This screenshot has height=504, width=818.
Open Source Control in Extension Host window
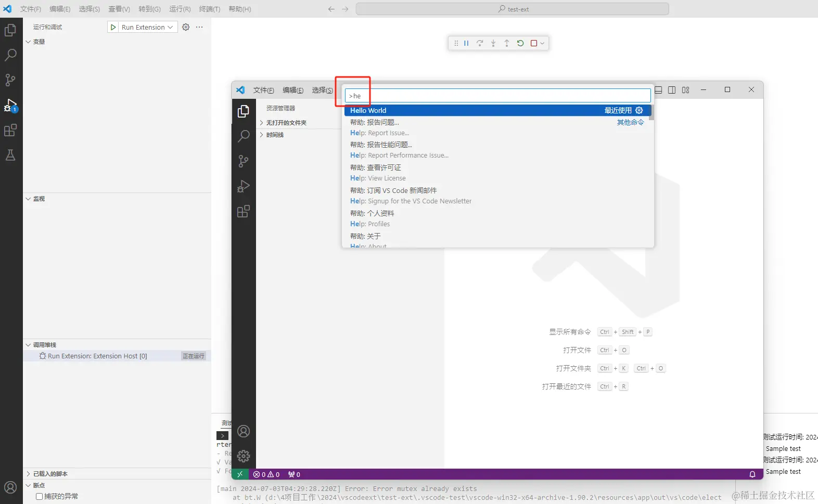click(244, 161)
